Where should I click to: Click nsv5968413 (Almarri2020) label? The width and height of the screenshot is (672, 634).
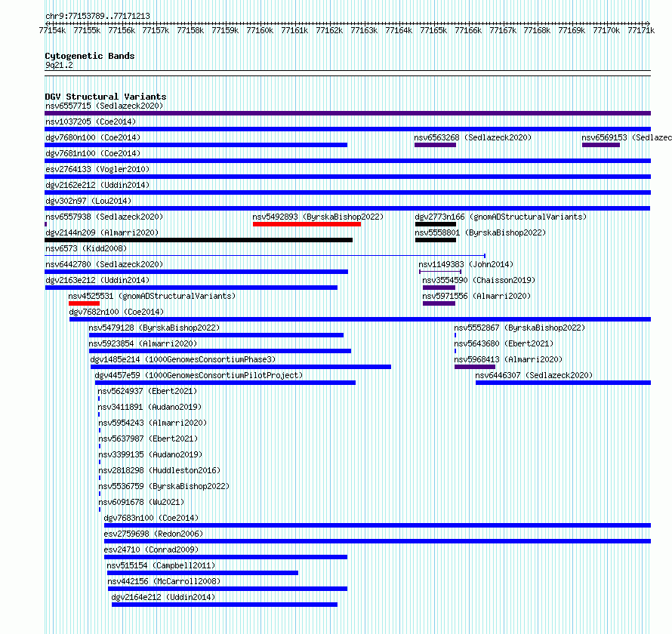click(x=508, y=359)
